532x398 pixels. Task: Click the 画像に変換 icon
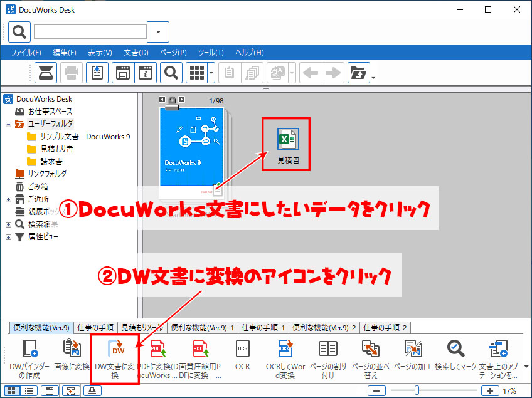coord(72,355)
